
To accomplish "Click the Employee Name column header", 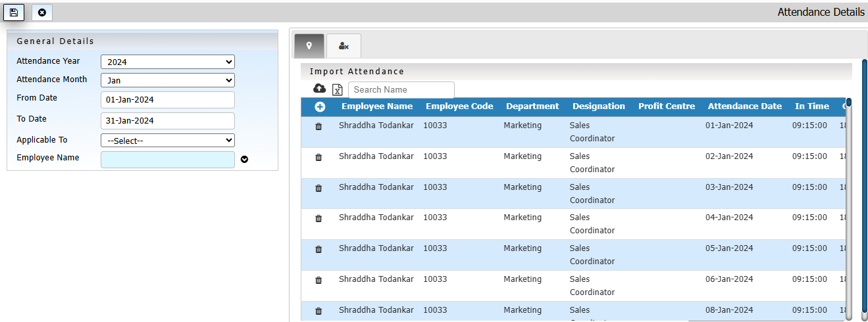I will coord(377,106).
